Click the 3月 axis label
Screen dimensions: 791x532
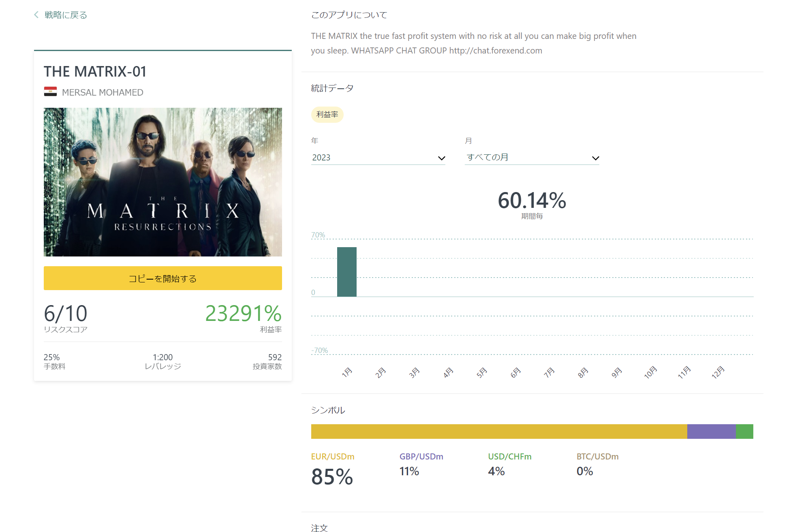tap(414, 372)
